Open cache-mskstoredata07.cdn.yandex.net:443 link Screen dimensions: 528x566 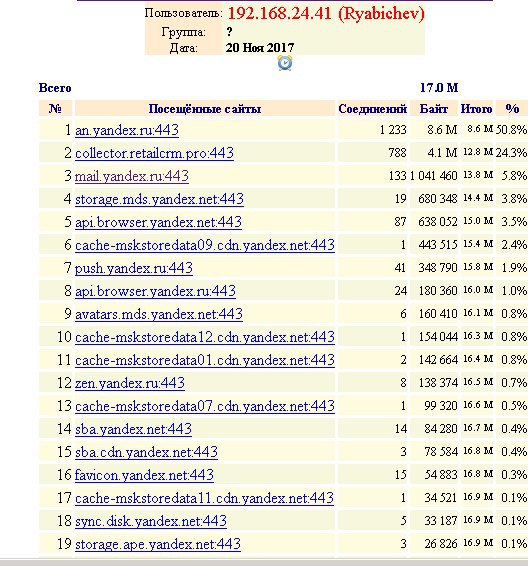[205, 406]
